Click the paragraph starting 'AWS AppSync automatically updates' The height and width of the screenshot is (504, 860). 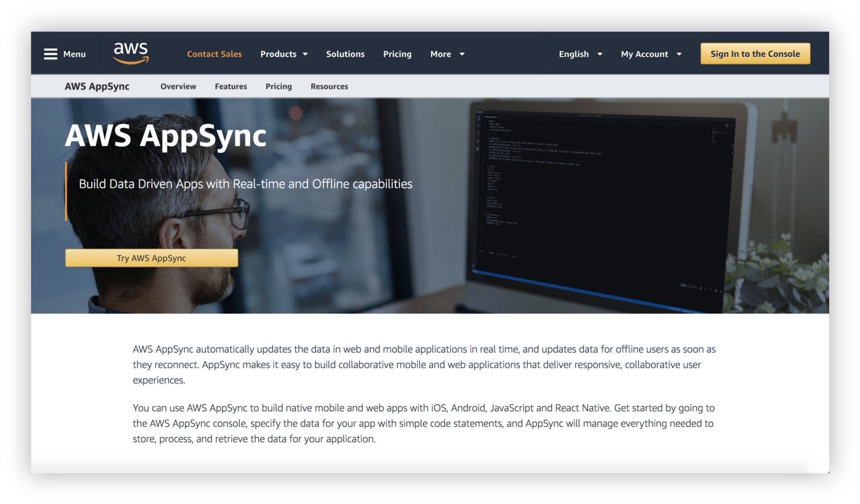424,364
